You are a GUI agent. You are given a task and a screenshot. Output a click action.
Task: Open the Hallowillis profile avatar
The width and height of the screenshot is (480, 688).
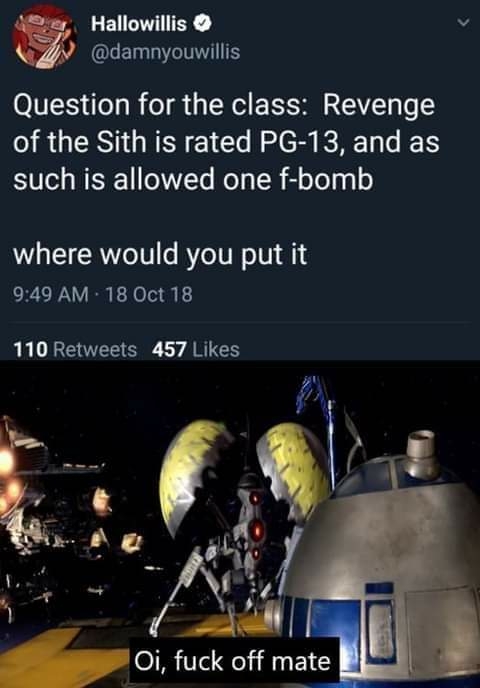(45, 37)
